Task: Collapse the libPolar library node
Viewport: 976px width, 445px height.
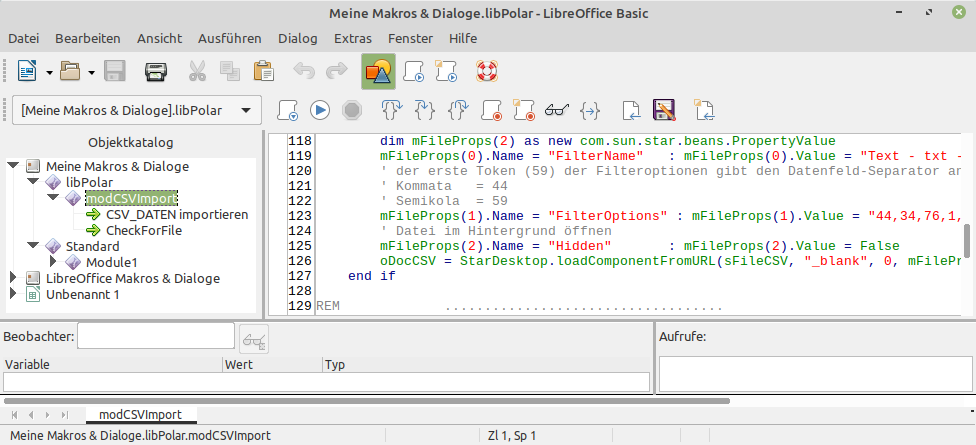Action: click(33, 182)
